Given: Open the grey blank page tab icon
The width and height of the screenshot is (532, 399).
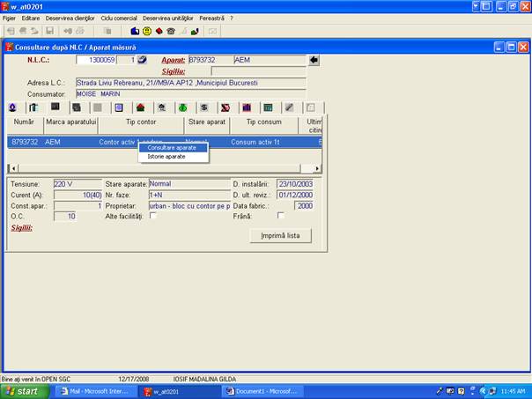Looking at the screenshot, I should tap(310, 107).
